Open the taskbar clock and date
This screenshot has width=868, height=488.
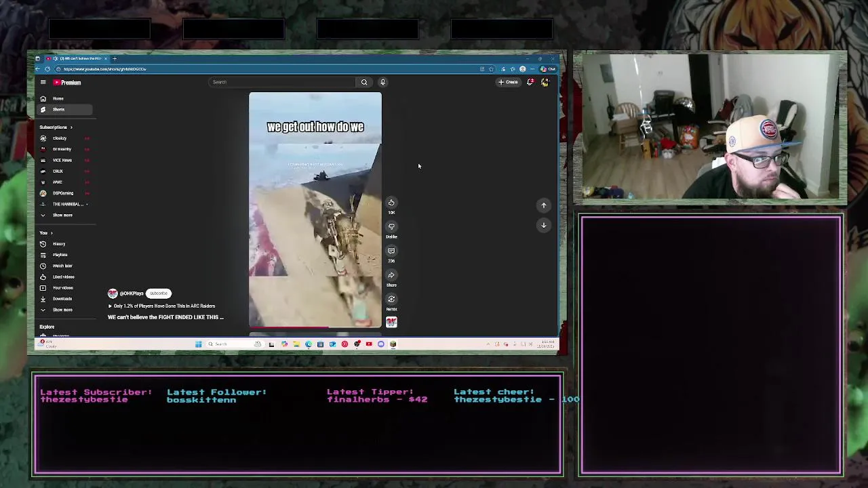(545, 344)
